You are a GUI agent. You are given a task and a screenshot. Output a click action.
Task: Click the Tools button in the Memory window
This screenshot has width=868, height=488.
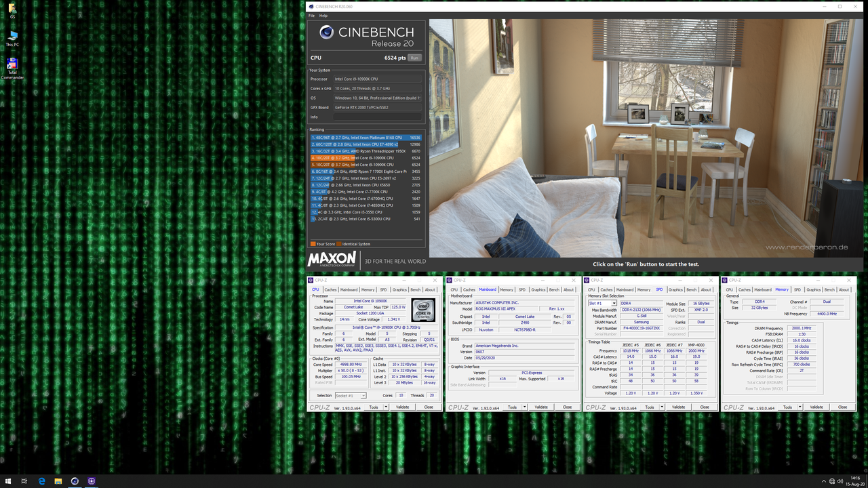(x=788, y=407)
